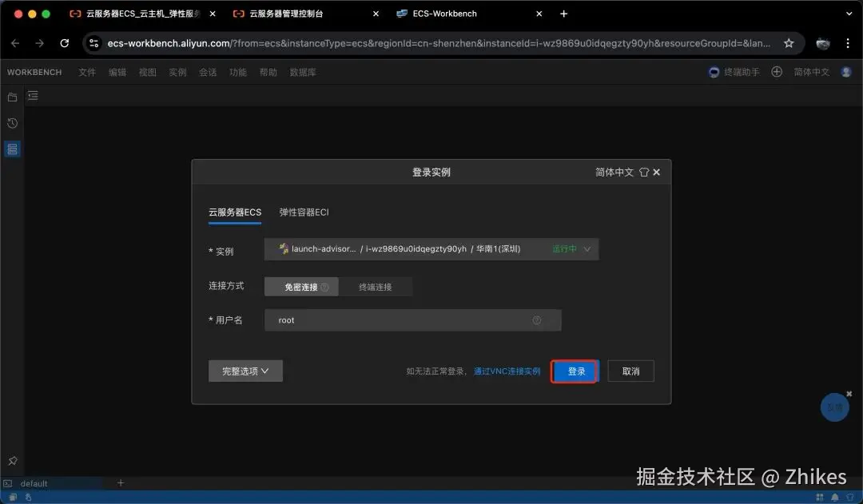Image resolution: width=863 pixels, height=504 pixels.
Task: Click the browser address bar URL
Action: click(x=439, y=43)
